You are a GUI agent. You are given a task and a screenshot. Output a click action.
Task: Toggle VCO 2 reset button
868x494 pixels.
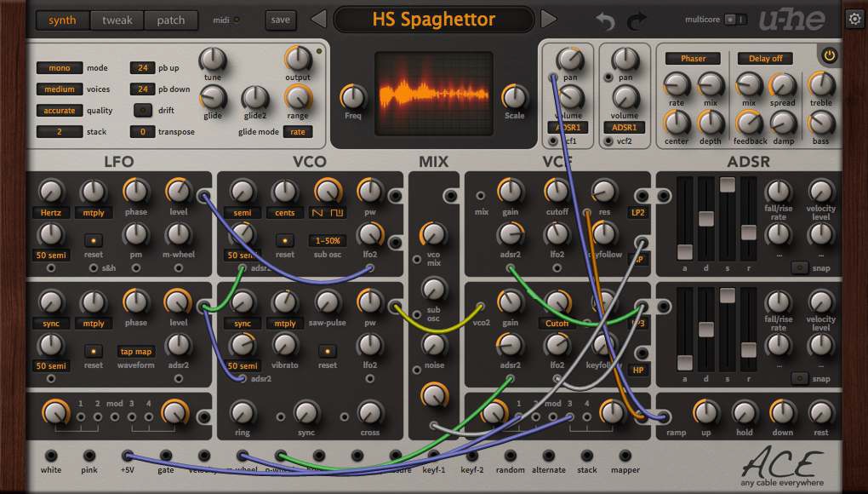click(x=327, y=352)
